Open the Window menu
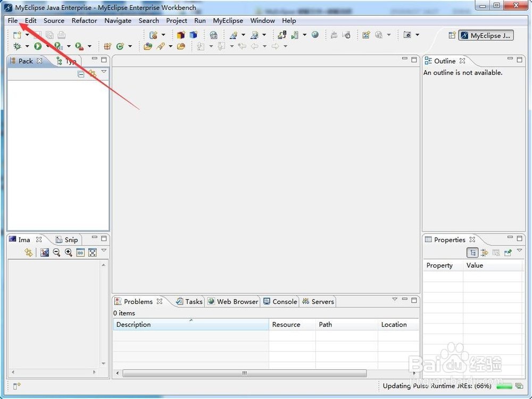The height and width of the screenshot is (399, 532). [262, 21]
